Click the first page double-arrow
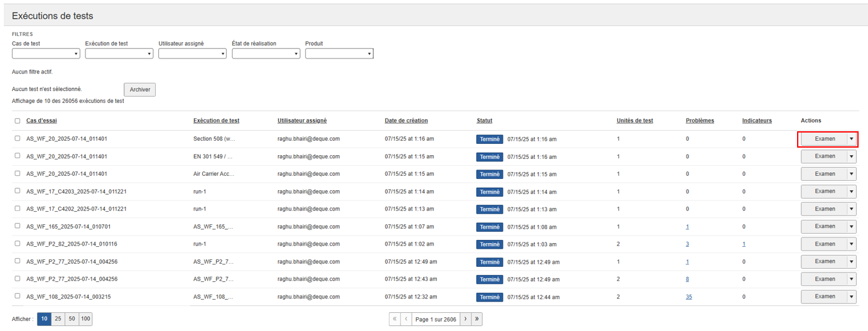 [395, 319]
